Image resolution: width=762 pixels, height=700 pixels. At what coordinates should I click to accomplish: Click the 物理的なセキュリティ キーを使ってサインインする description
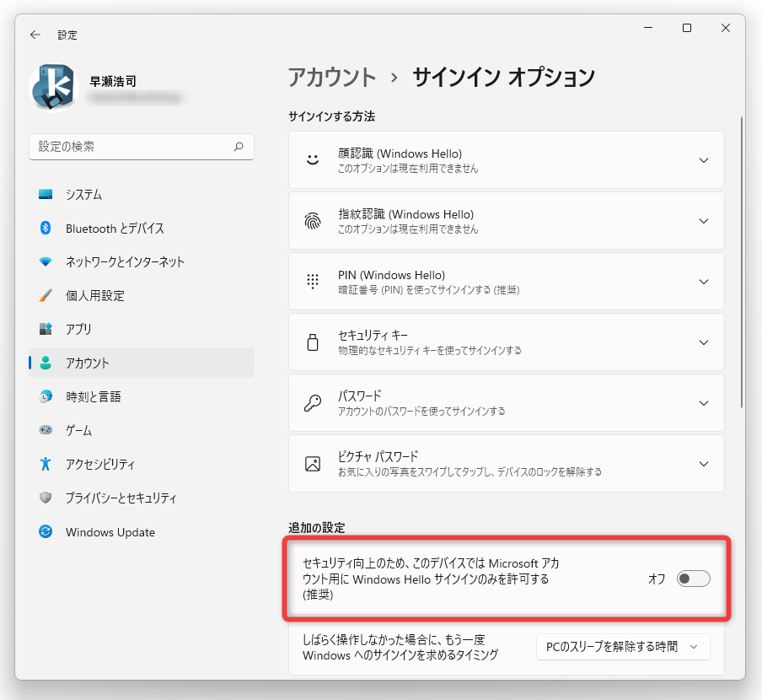[430, 351]
